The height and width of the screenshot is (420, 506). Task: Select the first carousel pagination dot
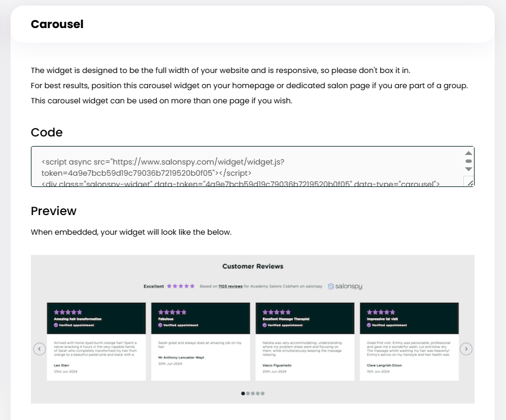[243, 394]
